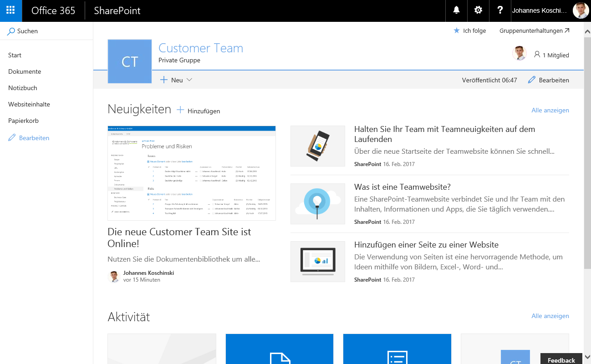Show 1 Mitglied member list
Screen dimensions: 591x364
(x=551, y=55)
